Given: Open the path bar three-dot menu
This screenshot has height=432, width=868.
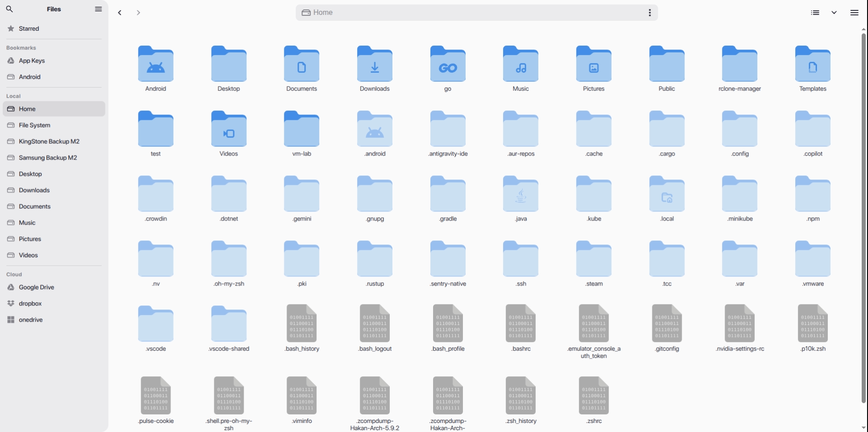Looking at the screenshot, I should (650, 13).
